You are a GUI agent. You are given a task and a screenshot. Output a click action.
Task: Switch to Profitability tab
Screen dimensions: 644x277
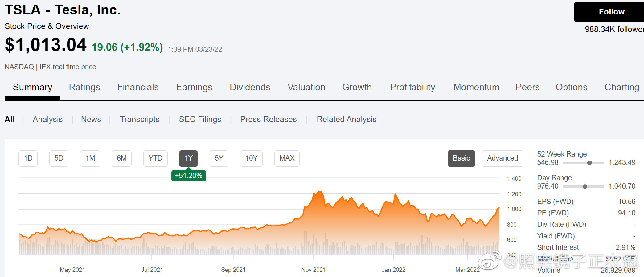412,87
